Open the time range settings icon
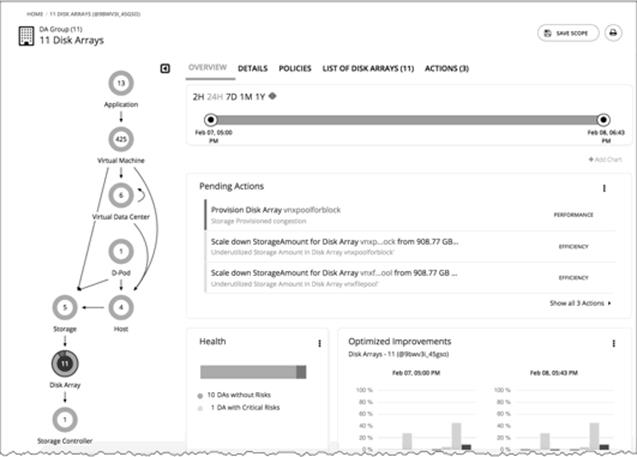This screenshot has height=457, width=637. 273,96
